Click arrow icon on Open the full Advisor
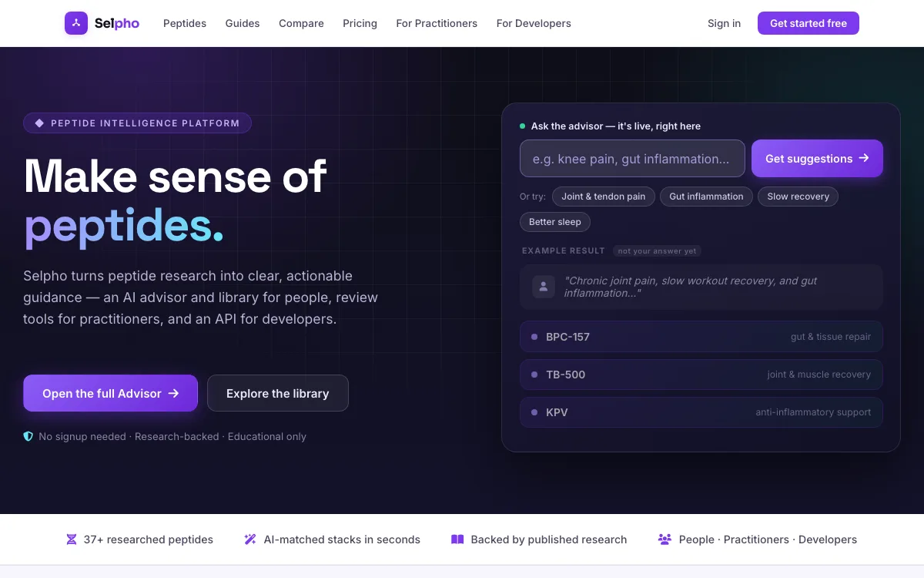Viewport: 924px width, 578px height. [173, 393]
